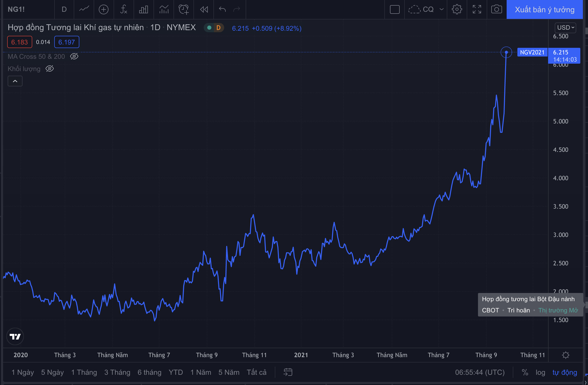This screenshot has width=588, height=385.
Task: Start bar replay with the rewind icon
Action: 204,10
